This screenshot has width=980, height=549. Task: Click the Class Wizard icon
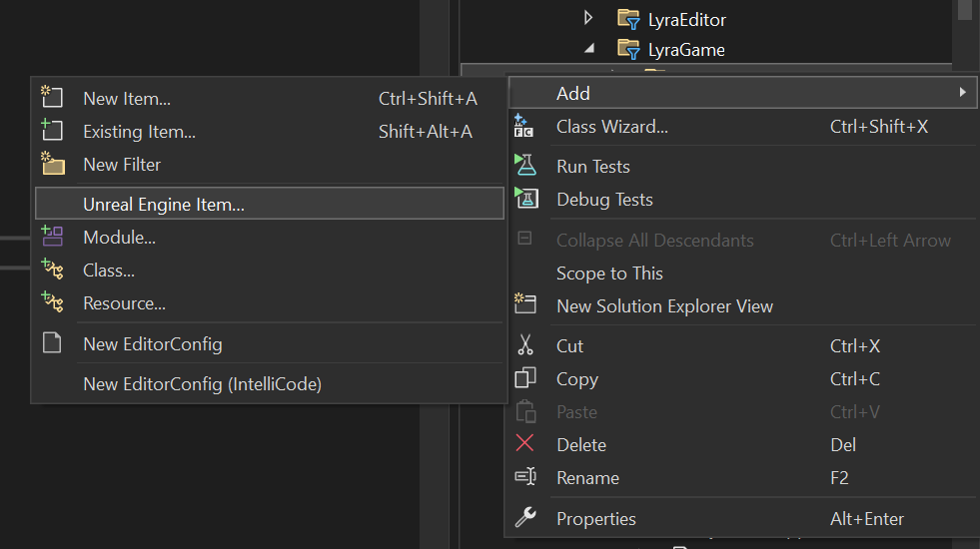523,126
